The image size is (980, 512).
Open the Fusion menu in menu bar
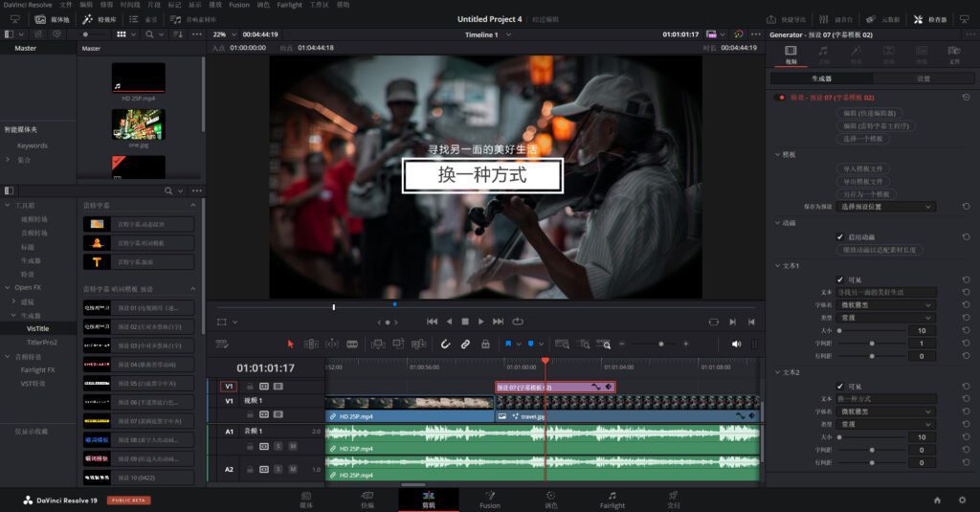pos(239,5)
